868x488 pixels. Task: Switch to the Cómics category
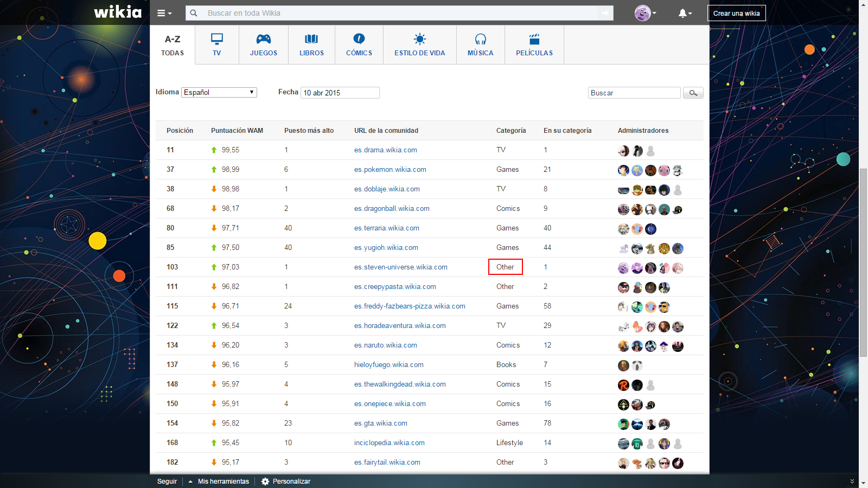(x=359, y=44)
